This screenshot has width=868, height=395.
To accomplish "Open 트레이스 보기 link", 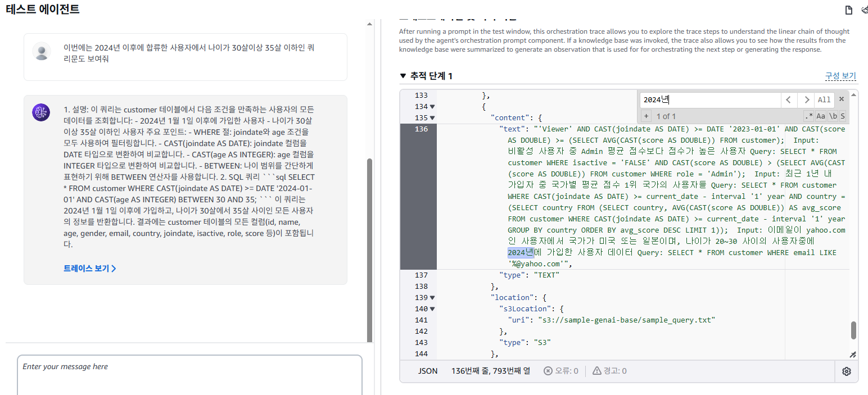I will (90, 269).
